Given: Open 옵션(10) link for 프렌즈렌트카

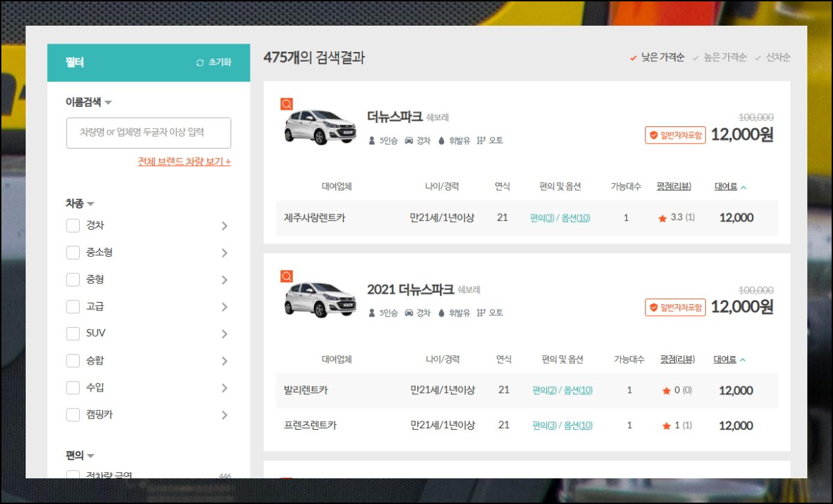Looking at the screenshot, I should tap(578, 426).
